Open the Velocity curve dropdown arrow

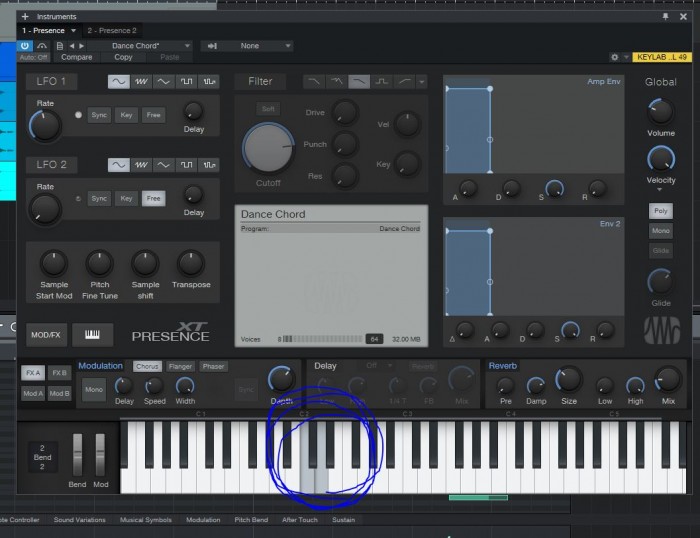click(659, 190)
